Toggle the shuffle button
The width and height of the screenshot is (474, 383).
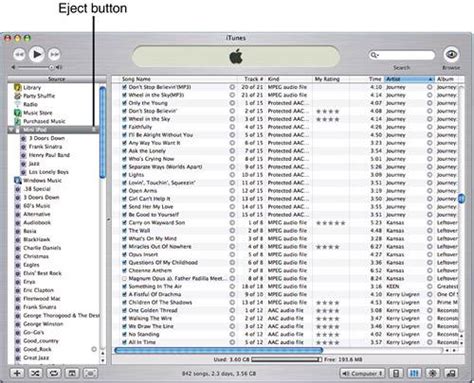[x=35, y=373]
